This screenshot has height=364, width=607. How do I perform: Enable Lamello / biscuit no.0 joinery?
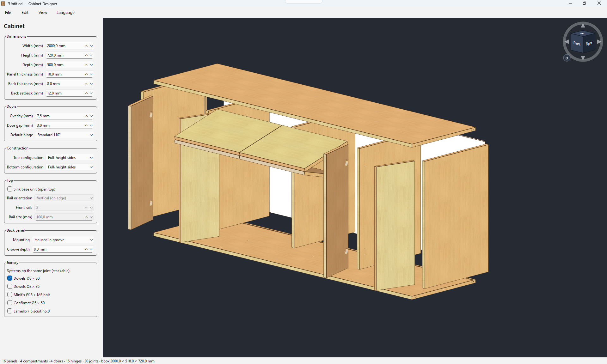(10, 311)
